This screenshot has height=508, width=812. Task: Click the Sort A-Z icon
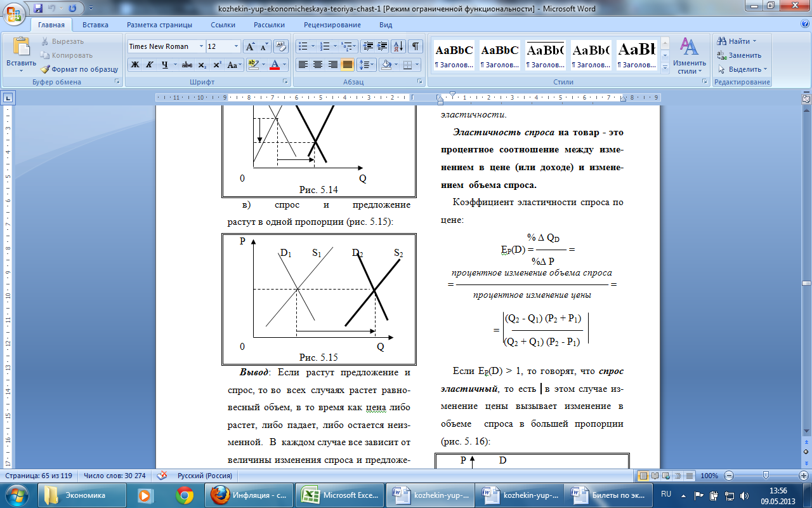tap(398, 46)
